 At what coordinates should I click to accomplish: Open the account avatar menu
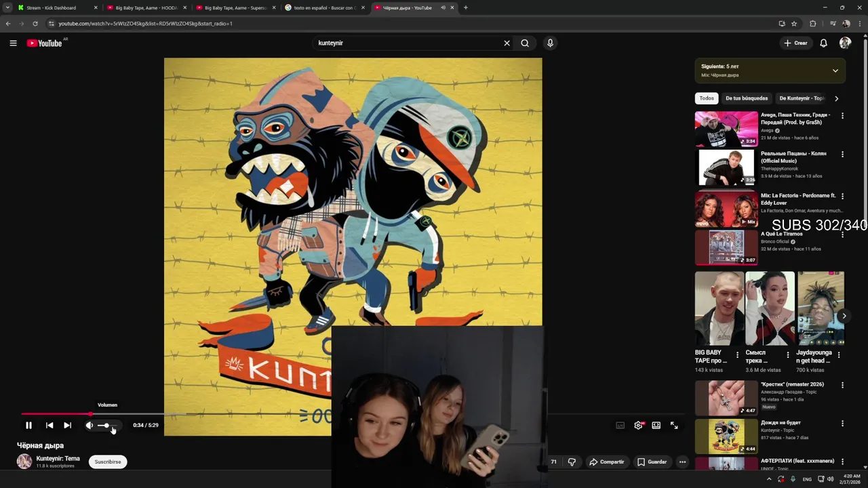click(845, 43)
